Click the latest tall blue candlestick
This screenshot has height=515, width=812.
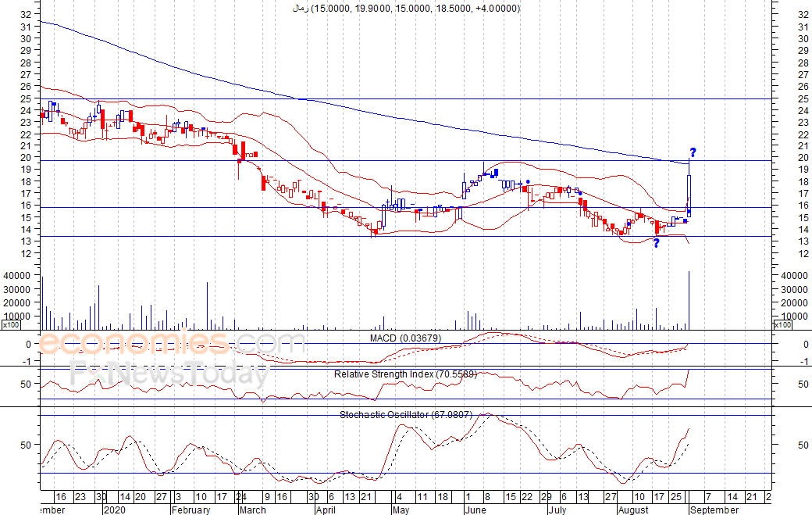point(689,192)
